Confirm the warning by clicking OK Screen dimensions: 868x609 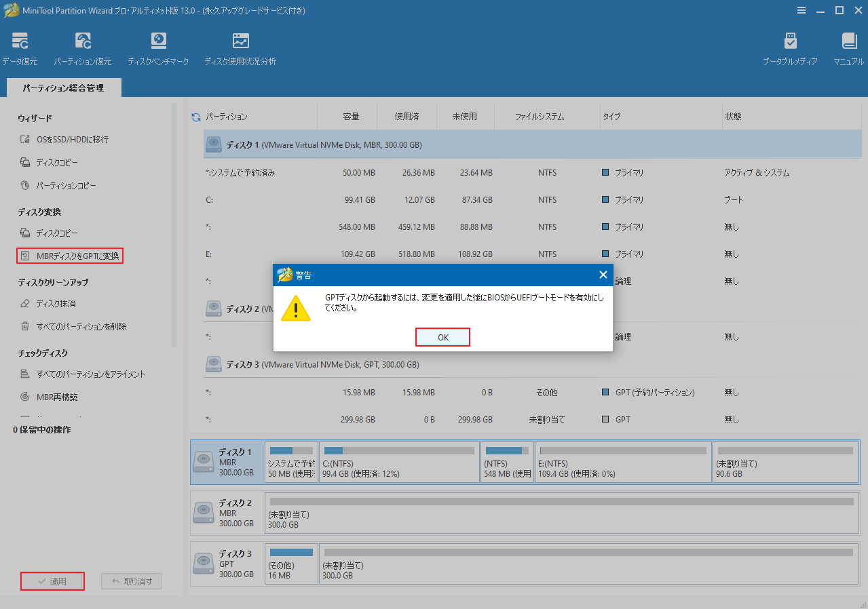click(x=442, y=336)
